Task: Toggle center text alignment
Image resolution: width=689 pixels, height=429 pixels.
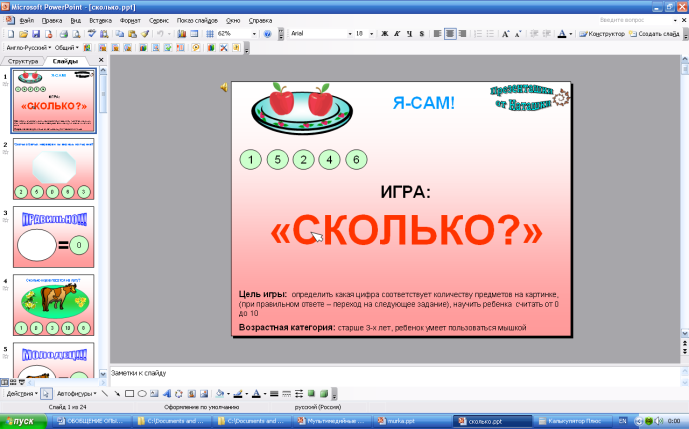Action: [449, 33]
